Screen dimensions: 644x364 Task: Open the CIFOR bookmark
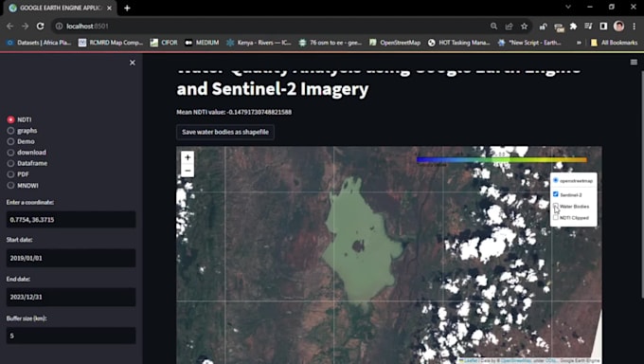pyautogui.click(x=164, y=43)
